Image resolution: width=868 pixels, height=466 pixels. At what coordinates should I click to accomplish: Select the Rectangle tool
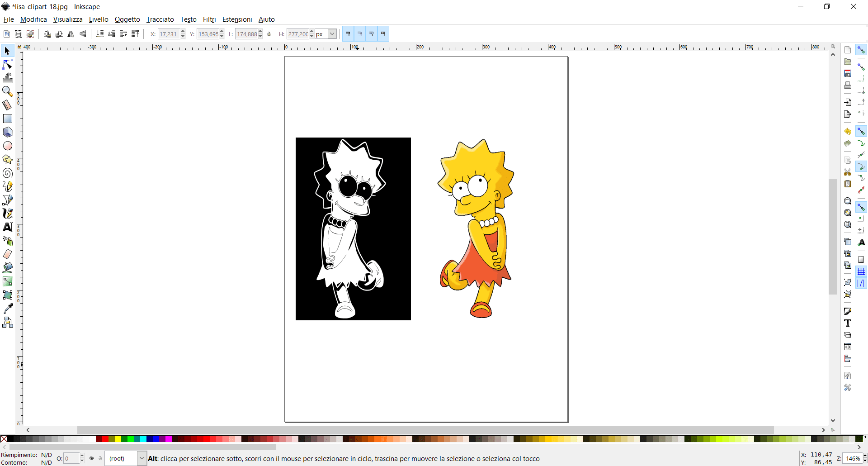pyautogui.click(x=7, y=119)
